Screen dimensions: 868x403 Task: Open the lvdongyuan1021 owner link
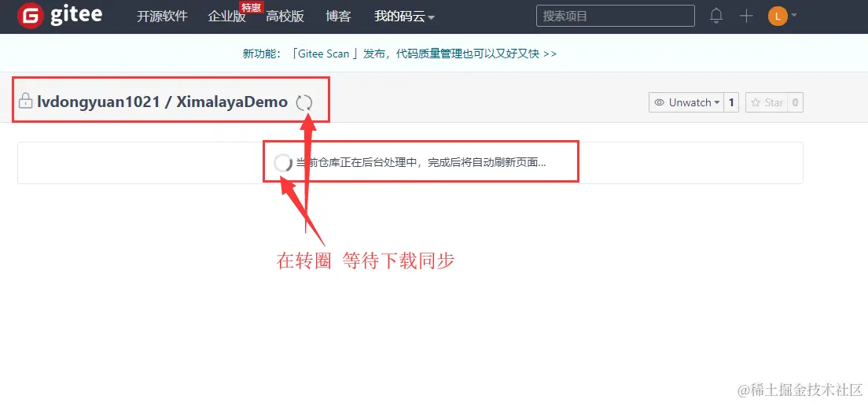tap(98, 102)
